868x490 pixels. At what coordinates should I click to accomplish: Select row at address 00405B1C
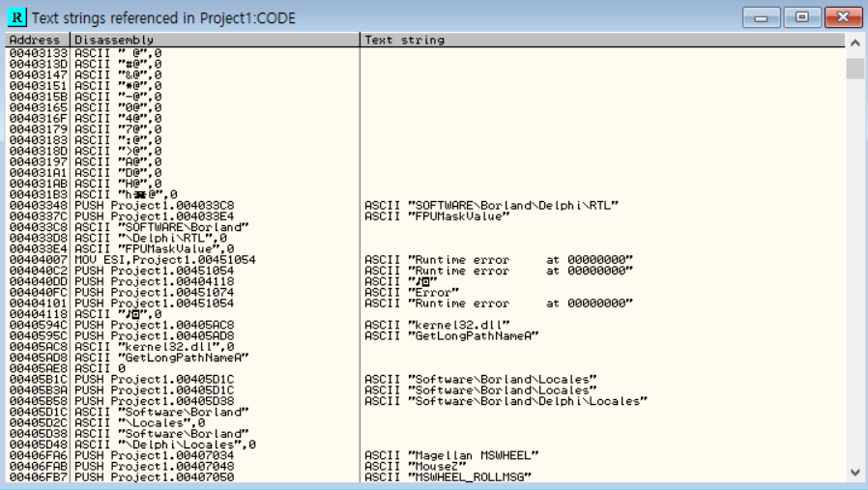pyautogui.click(x=425, y=379)
